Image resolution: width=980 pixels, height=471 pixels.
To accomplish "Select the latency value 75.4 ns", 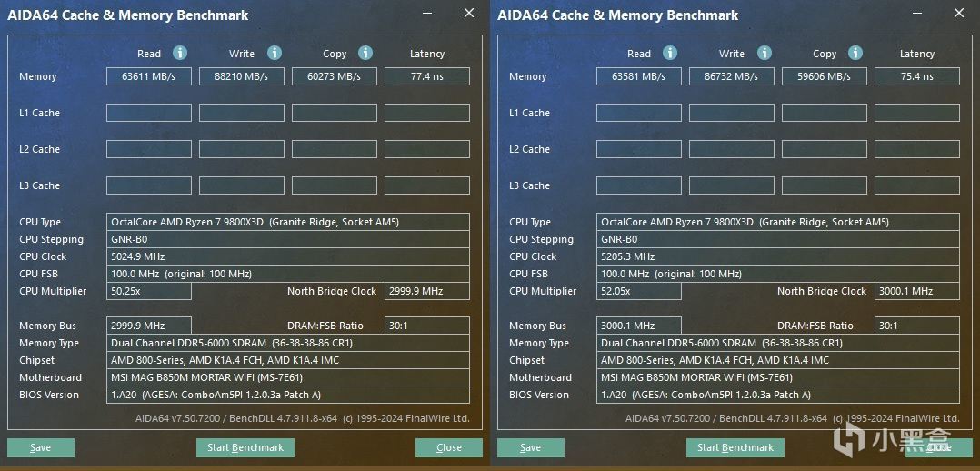I will pos(917,76).
